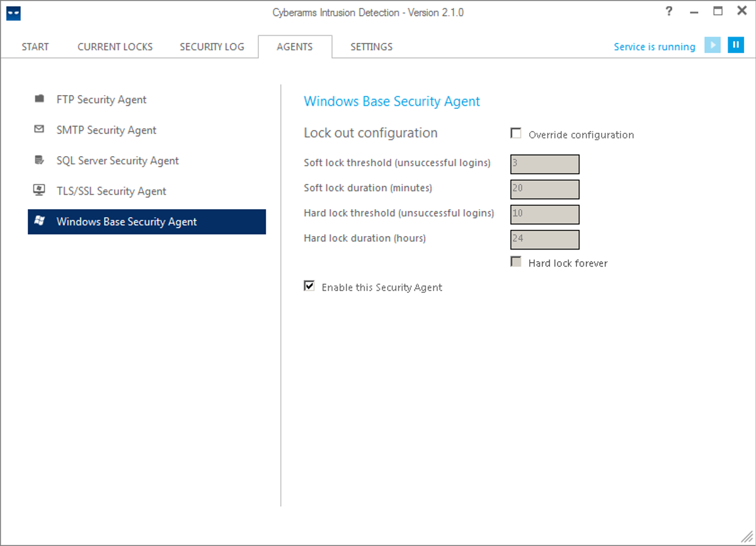Screen dimensions: 756x546
Task: Enable the Override configuration checkbox
Action: pos(516,134)
